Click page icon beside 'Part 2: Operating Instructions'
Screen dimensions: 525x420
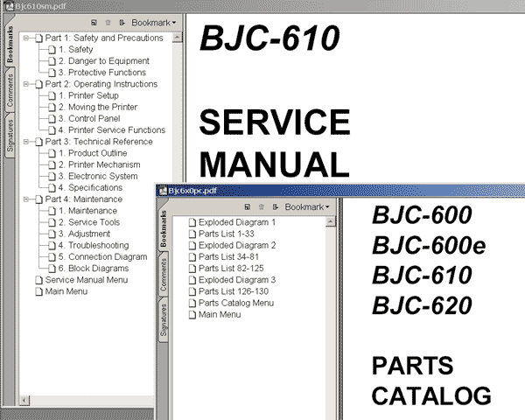[x=38, y=84]
